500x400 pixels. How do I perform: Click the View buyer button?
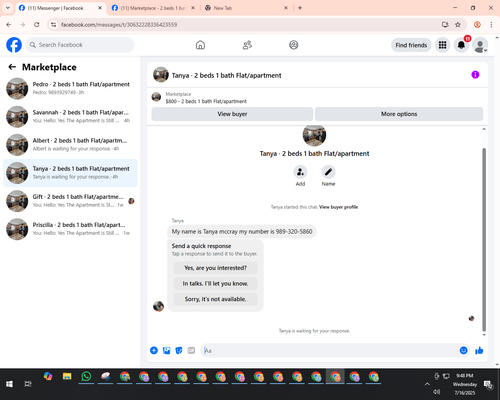pos(232,114)
